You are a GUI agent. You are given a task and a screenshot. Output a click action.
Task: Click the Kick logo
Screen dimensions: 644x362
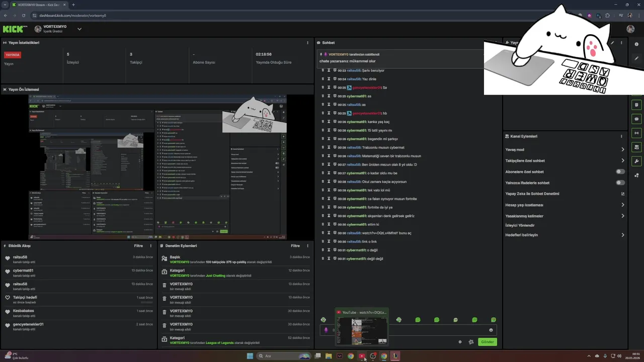tap(15, 29)
